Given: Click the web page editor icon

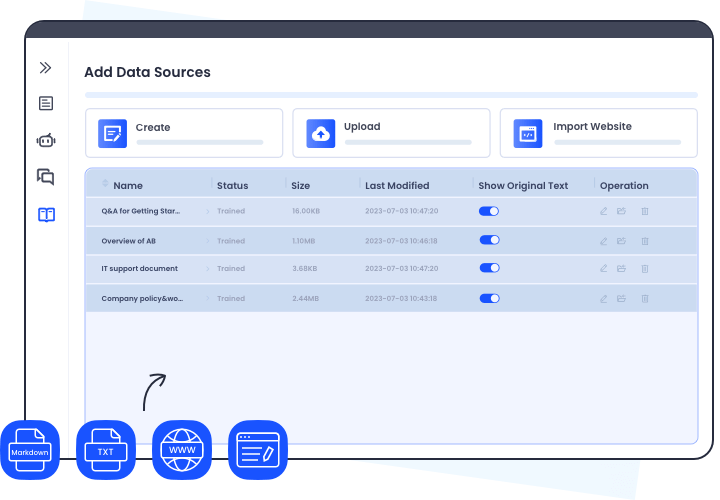Looking at the screenshot, I should (x=258, y=450).
